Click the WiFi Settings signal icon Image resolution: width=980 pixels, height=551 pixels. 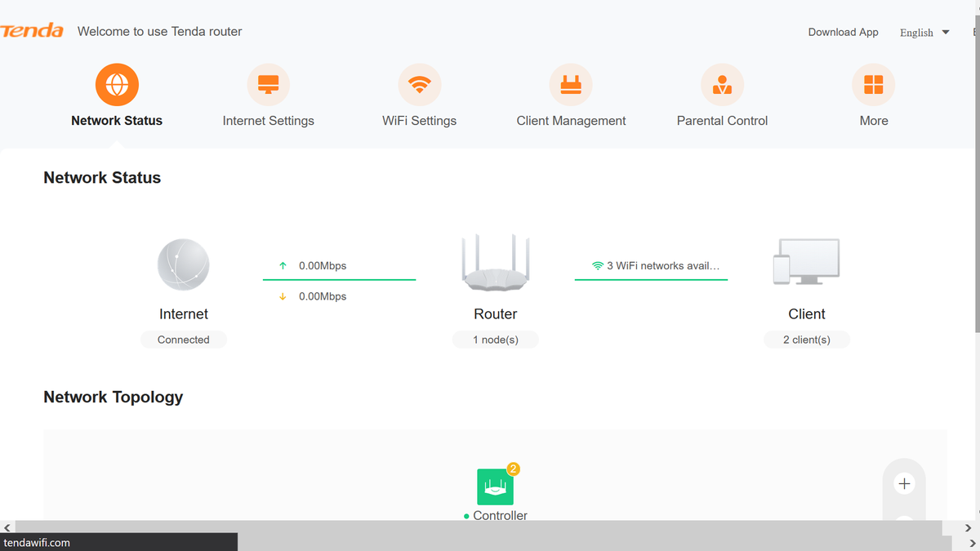tap(419, 84)
